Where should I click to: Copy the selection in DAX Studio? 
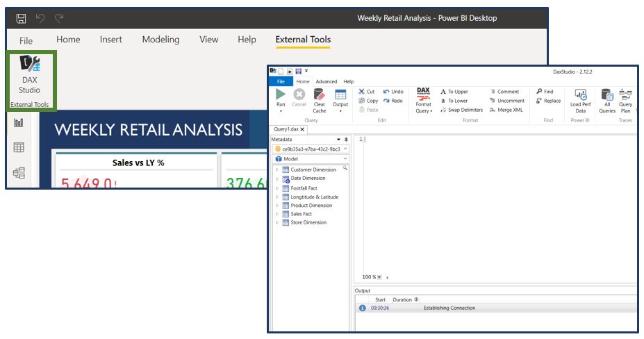click(368, 101)
